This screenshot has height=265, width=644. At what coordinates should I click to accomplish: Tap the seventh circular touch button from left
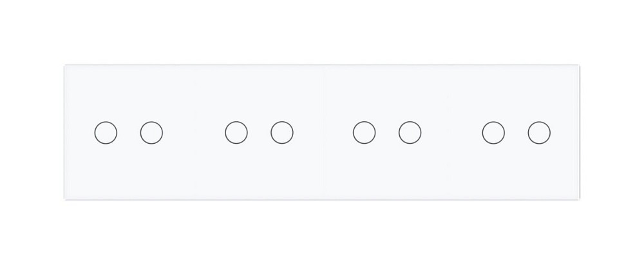493,133
